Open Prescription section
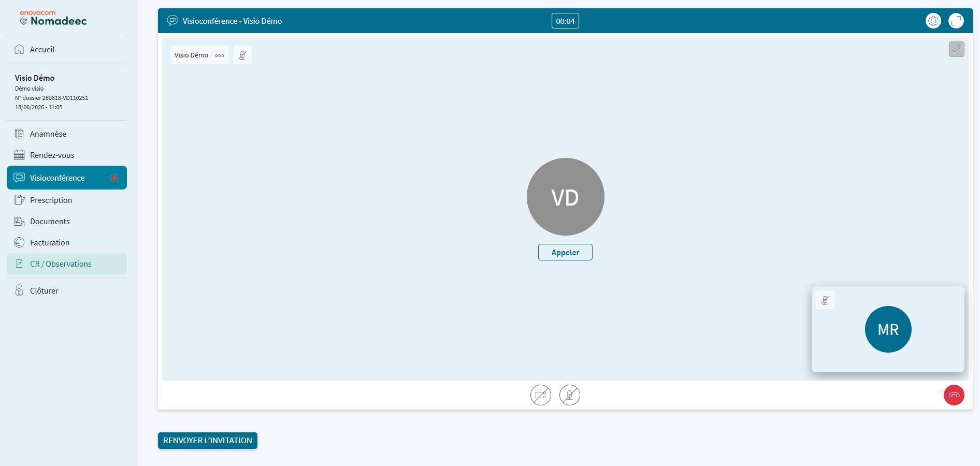 [67, 200]
